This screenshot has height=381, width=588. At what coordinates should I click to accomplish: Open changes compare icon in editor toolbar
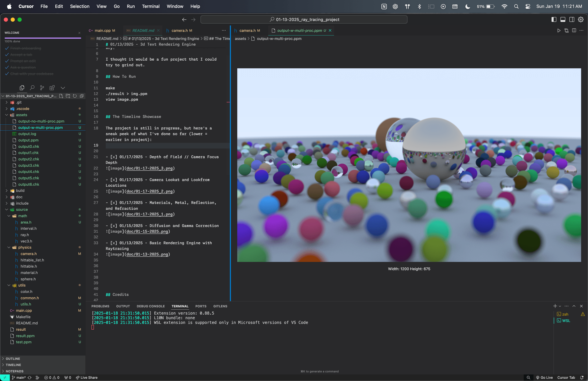tap(567, 30)
